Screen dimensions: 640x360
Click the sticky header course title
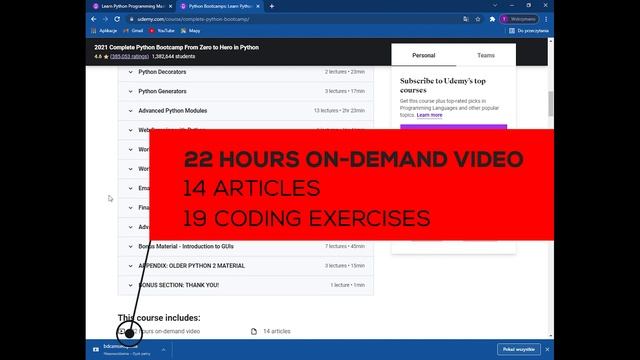click(176, 47)
